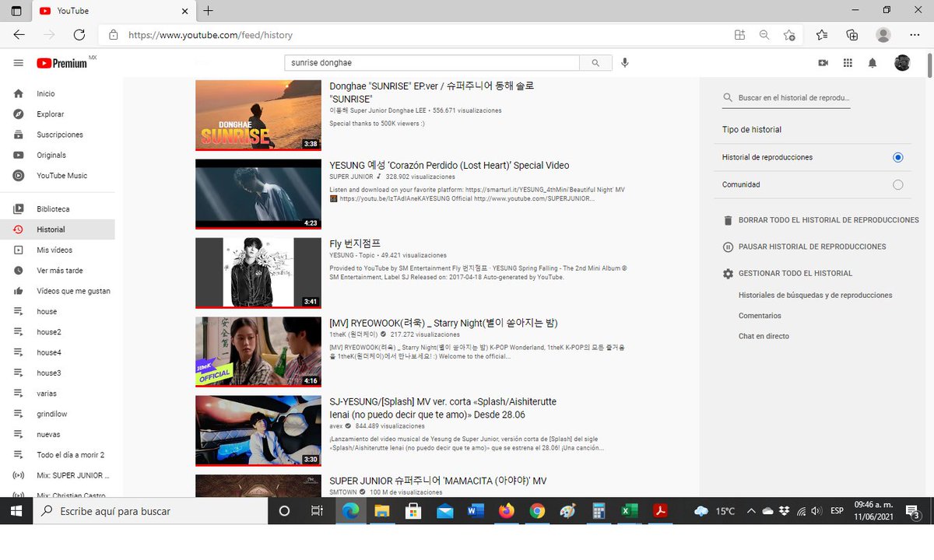Open the notifications bell
The image size is (934, 560).
click(873, 63)
